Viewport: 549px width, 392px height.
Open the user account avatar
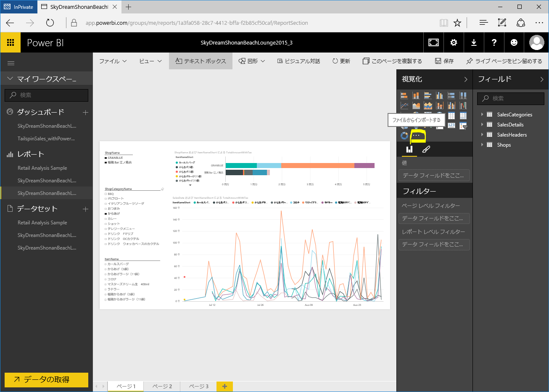click(x=536, y=42)
